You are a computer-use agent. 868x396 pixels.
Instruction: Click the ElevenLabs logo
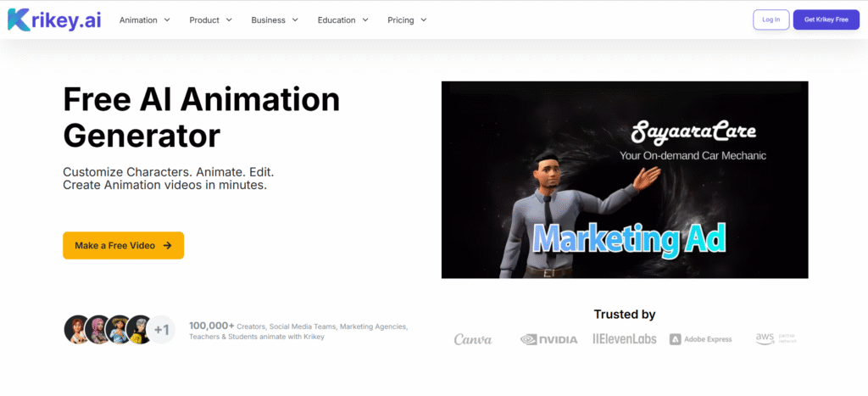625,339
